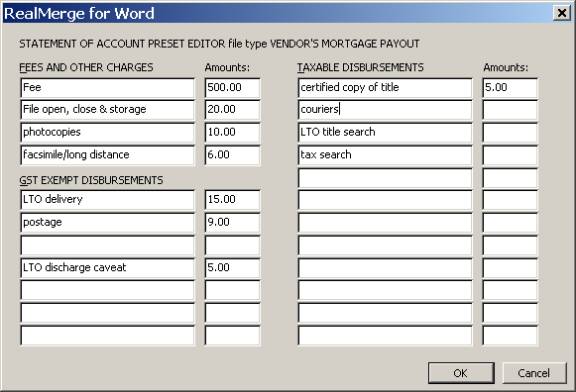Edit the 'tax search' disbursement field
Viewport: 576px width, 392px height.
pyautogui.click(x=385, y=155)
